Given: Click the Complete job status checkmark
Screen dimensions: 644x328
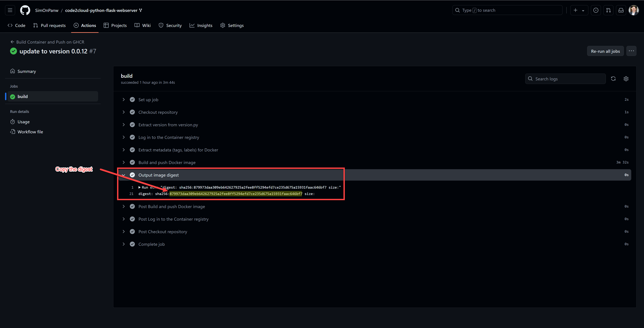Looking at the screenshot, I should click(132, 244).
